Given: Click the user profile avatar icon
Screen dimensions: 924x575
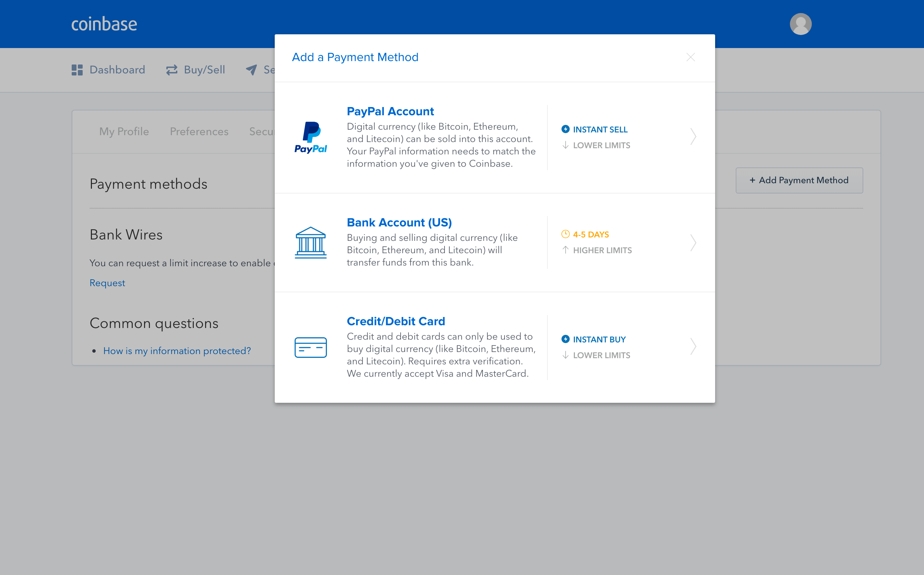Looking at the screenshot, I should 799,24.
